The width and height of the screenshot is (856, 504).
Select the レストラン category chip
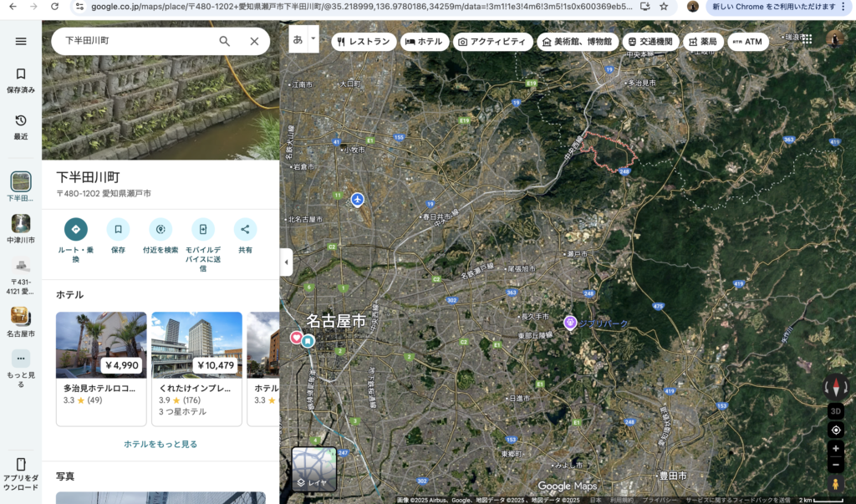pyautogui.click(x=364, y=42)
